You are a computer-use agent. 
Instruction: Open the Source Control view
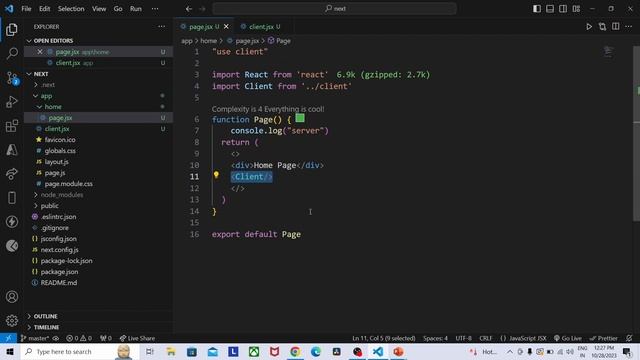point(12,78)
